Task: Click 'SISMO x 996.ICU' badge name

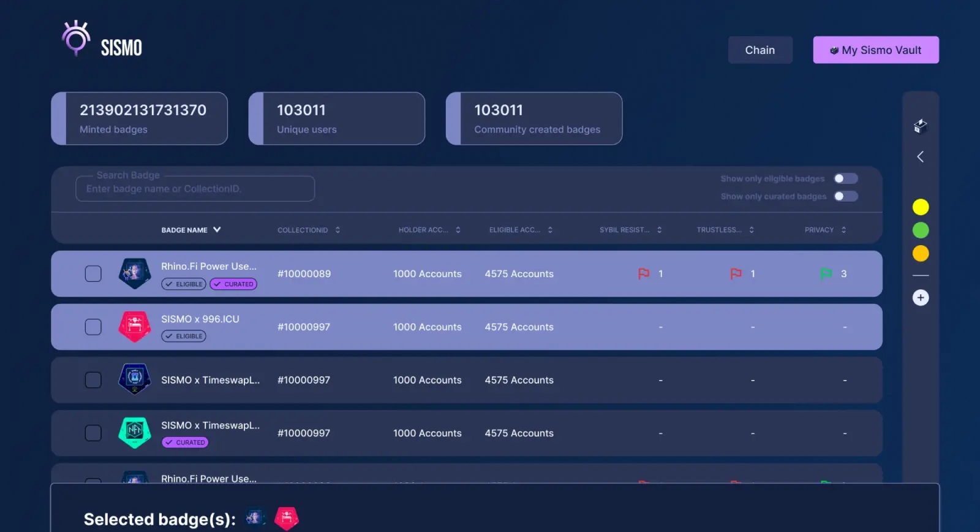Action: pyautogui.click(x=200, y=319)
